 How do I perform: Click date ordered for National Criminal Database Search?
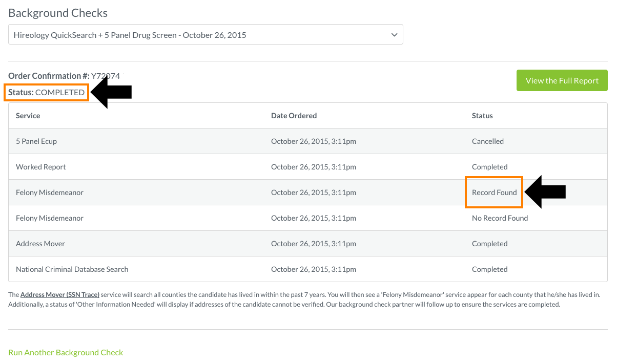[x=314, y=269]
